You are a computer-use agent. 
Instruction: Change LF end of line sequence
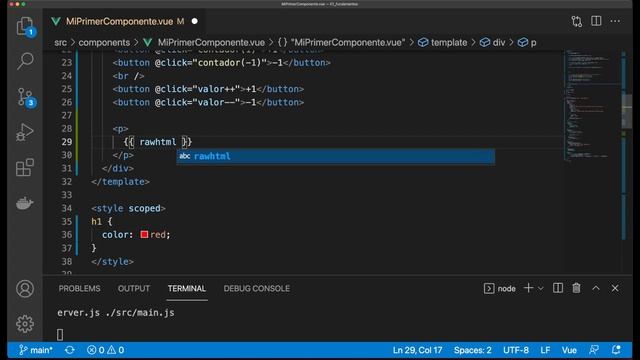pos(545,350)
